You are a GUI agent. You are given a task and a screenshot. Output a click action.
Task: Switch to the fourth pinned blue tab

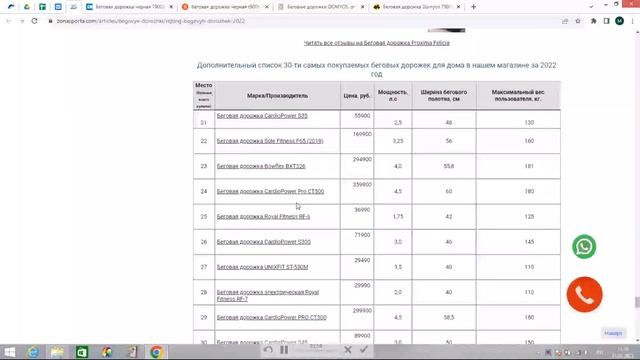click(58, 7)
